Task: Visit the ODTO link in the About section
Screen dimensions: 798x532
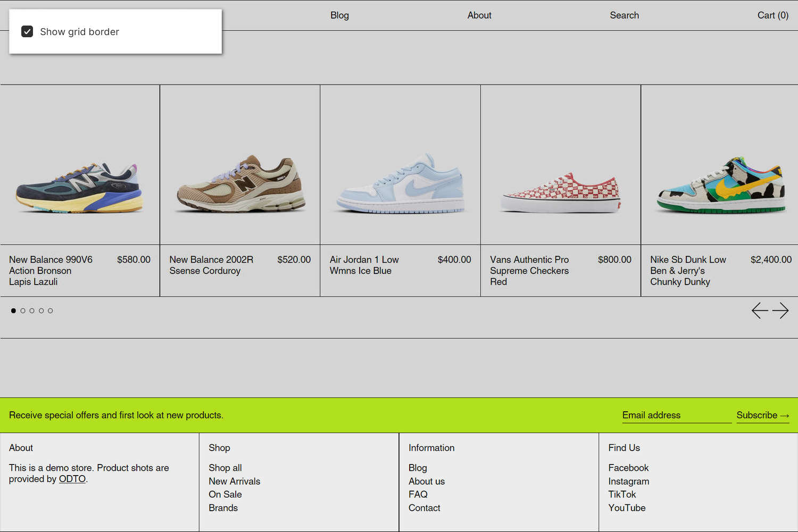Action: (72, 479)
